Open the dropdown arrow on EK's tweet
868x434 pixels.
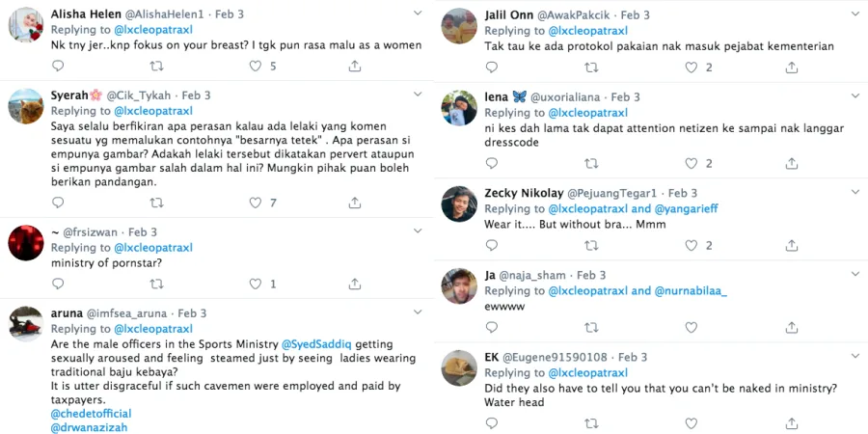851,357
